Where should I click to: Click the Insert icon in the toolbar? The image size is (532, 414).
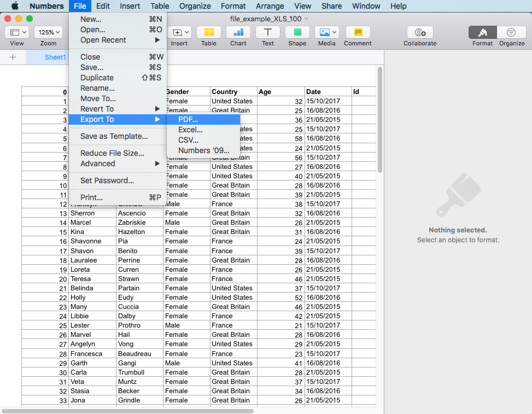pos(179,33)
